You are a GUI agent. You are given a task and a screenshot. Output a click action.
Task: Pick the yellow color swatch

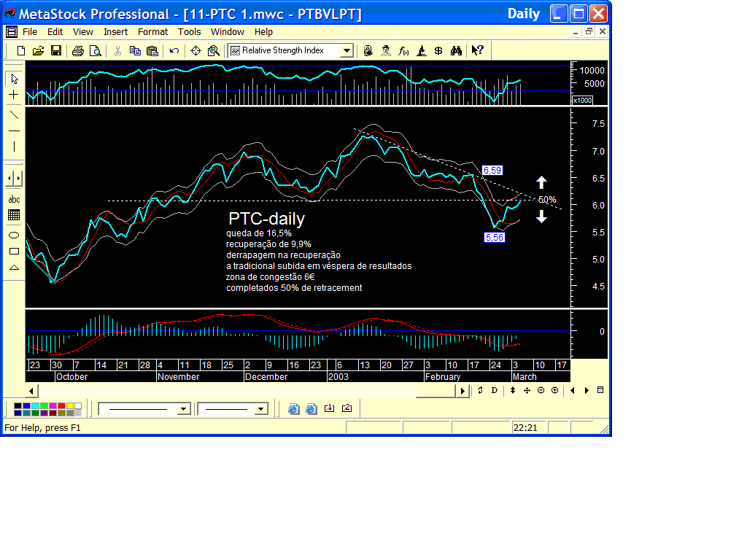pyautogui.click(x=70, y=405)
